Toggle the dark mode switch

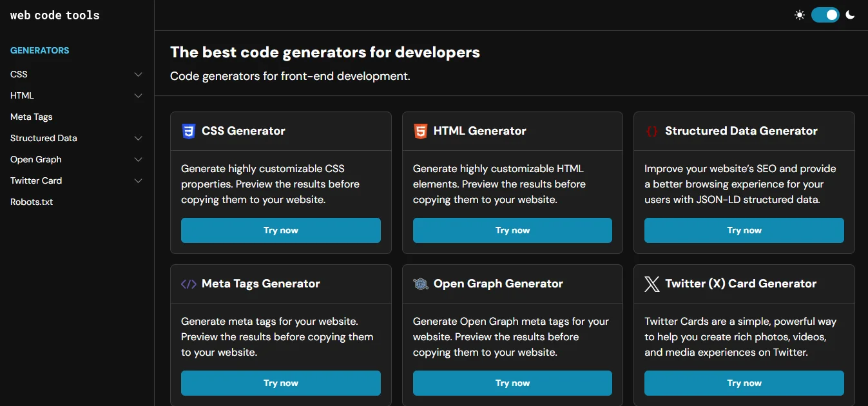click(x=825, y=14)
